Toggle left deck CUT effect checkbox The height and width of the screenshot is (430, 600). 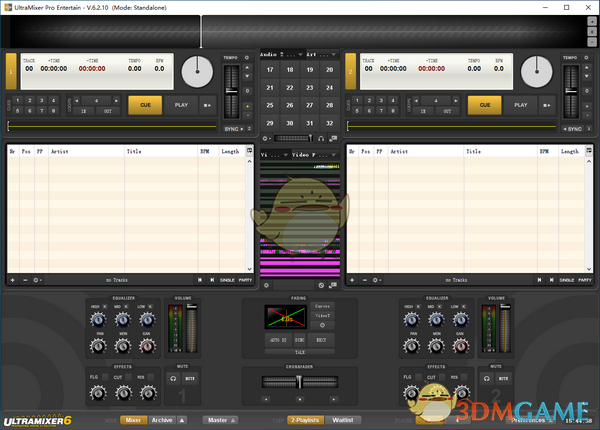coord(129,377)
